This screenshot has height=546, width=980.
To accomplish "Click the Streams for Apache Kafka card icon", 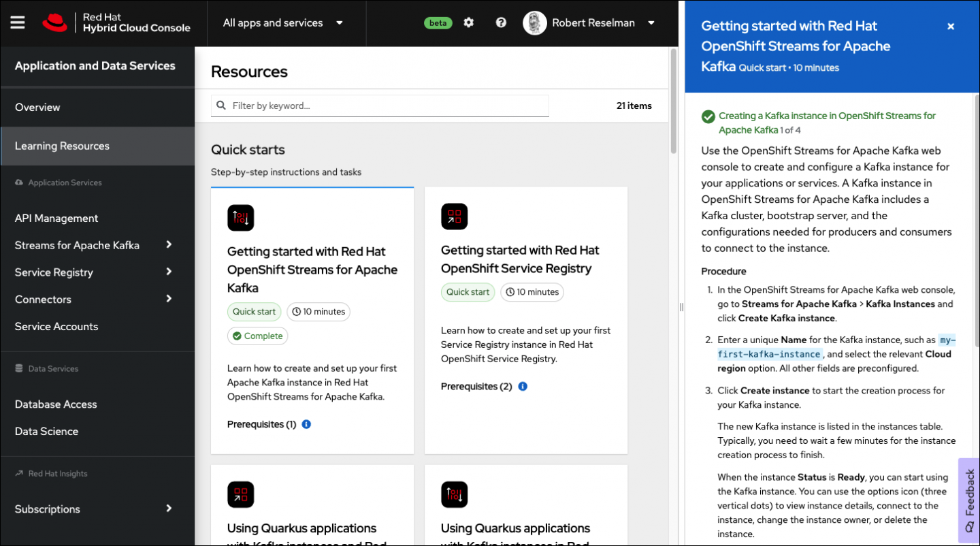I will point(240,218).
